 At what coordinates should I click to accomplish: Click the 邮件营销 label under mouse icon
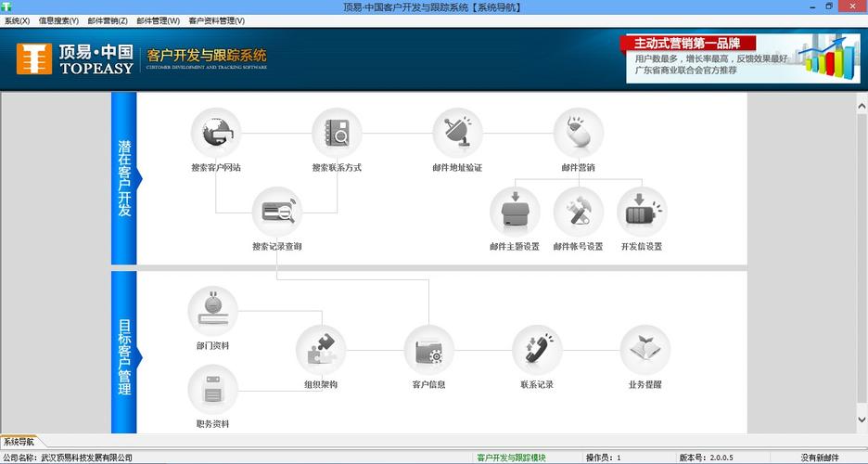[579, 167]
